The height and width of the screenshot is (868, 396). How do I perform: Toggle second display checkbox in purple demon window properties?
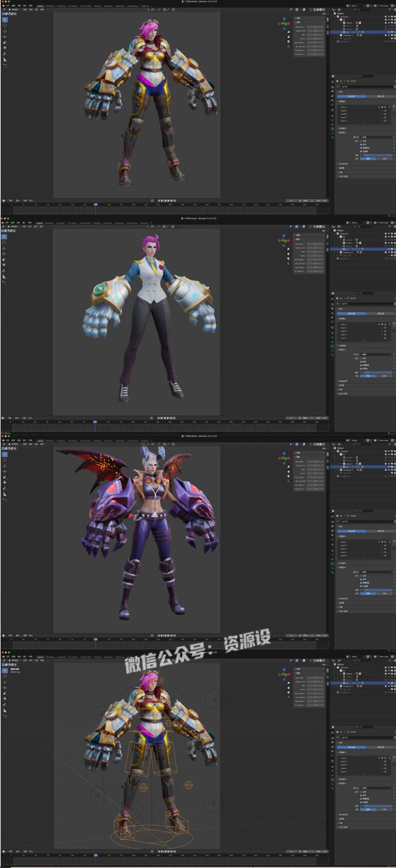(361, 579)
